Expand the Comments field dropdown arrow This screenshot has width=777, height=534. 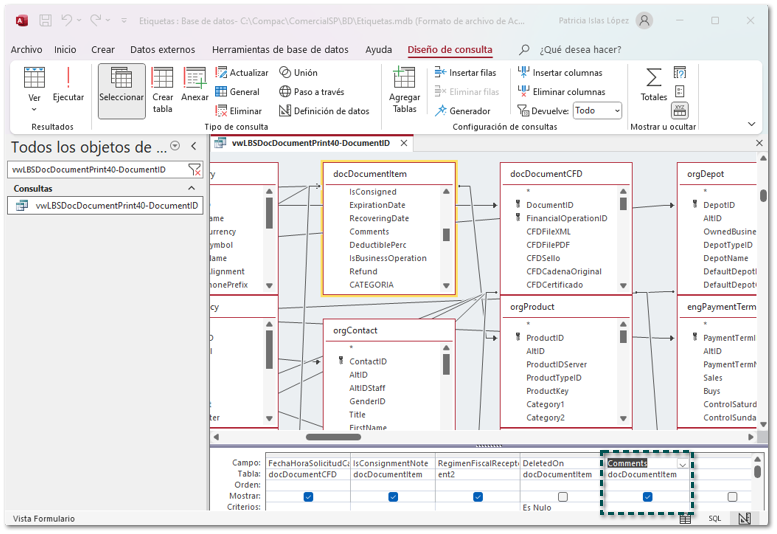coord(683,465)
